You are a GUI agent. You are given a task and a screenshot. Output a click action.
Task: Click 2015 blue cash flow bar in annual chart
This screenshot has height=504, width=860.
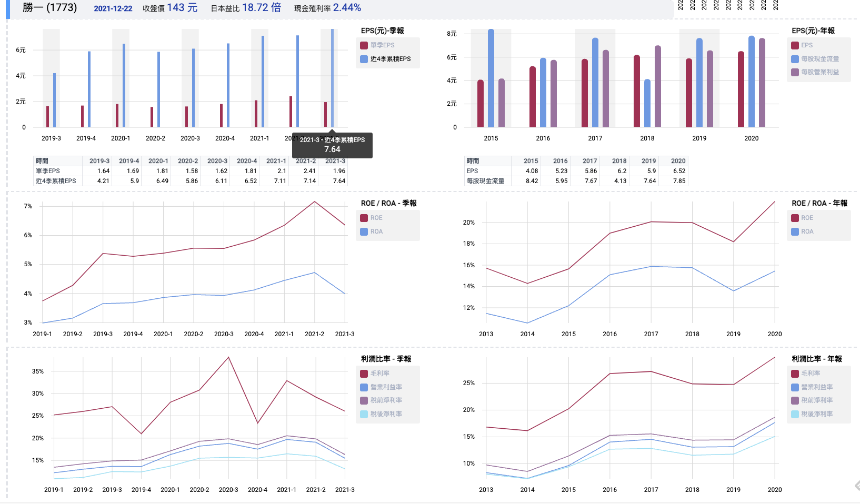coord(491,78)
